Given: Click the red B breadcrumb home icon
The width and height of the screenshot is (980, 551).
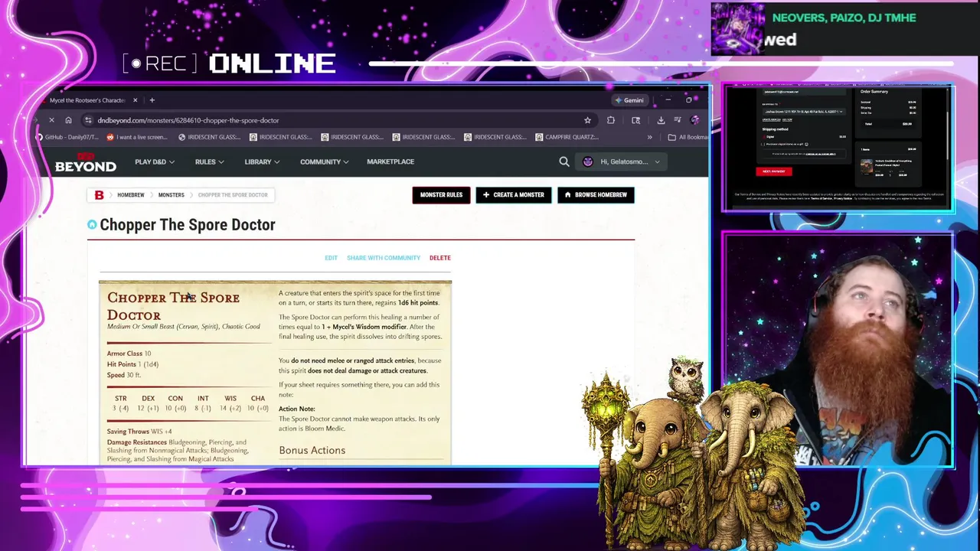Looking at the screenshot, I should click(x=99, y=195).
